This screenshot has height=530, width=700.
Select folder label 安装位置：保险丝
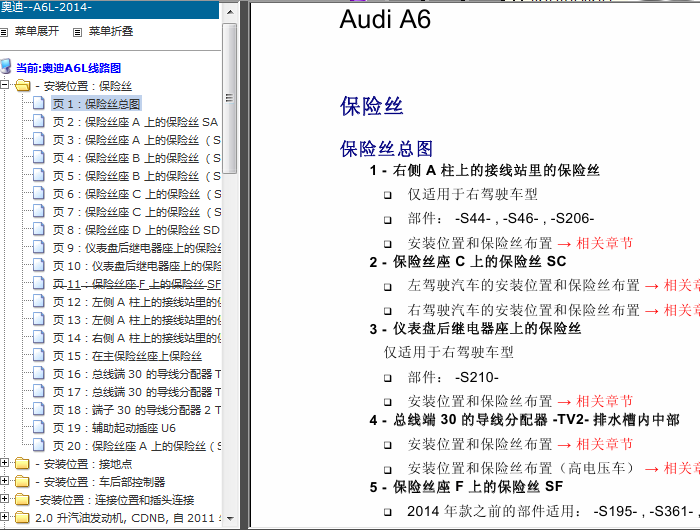coord(83,86)
